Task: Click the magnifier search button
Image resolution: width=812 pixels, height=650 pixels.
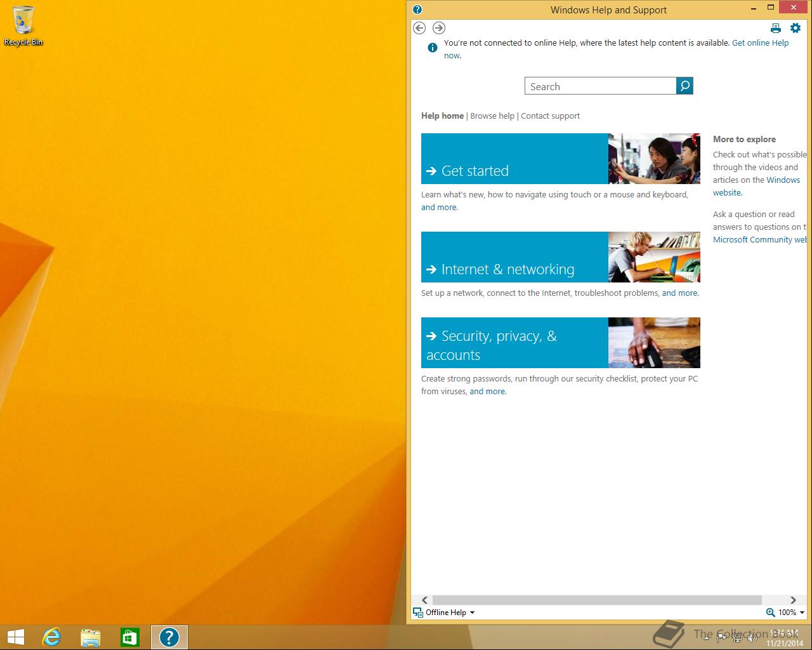Action: coord(684,86)
